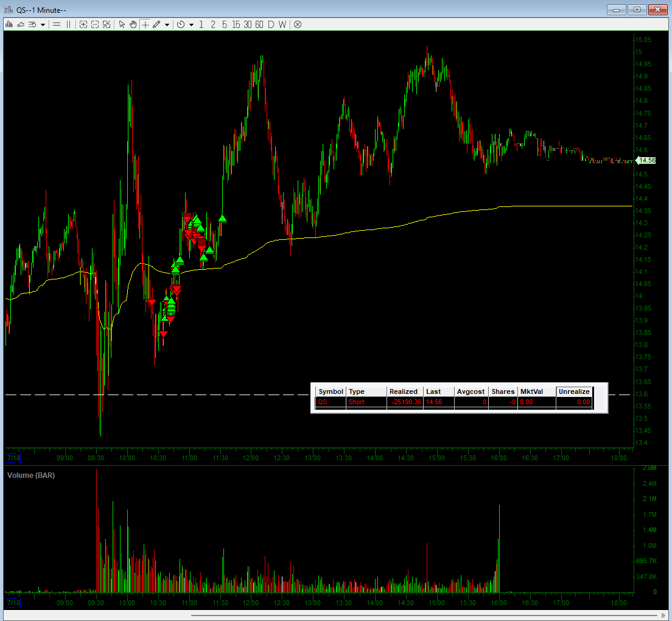The image size is (672, 621).
Task: Open the dropdown arrow next to studies icon
Action: coord(43,25)
